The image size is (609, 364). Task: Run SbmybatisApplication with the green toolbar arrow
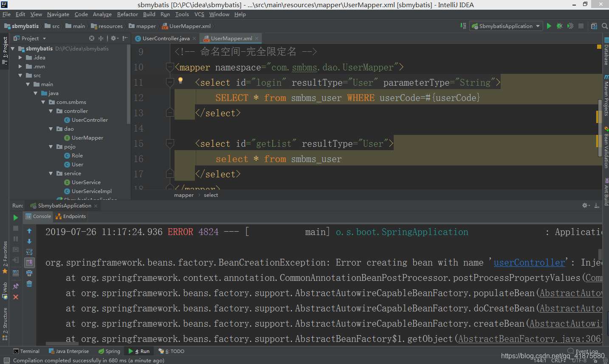click(549, 26)
